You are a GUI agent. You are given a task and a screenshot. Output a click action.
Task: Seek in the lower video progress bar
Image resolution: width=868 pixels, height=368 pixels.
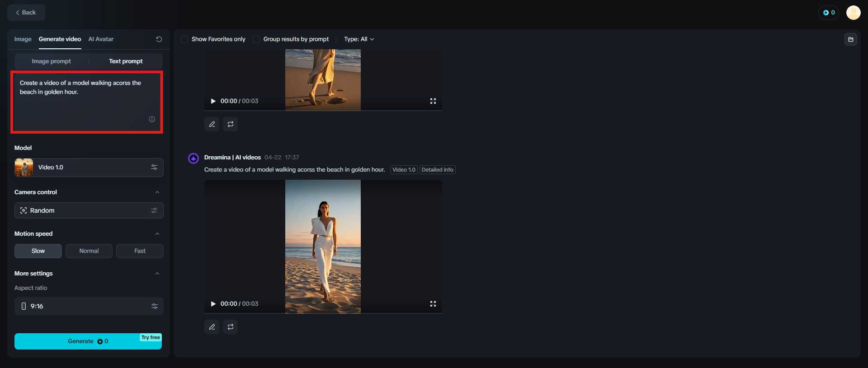[x=323, y=313]
